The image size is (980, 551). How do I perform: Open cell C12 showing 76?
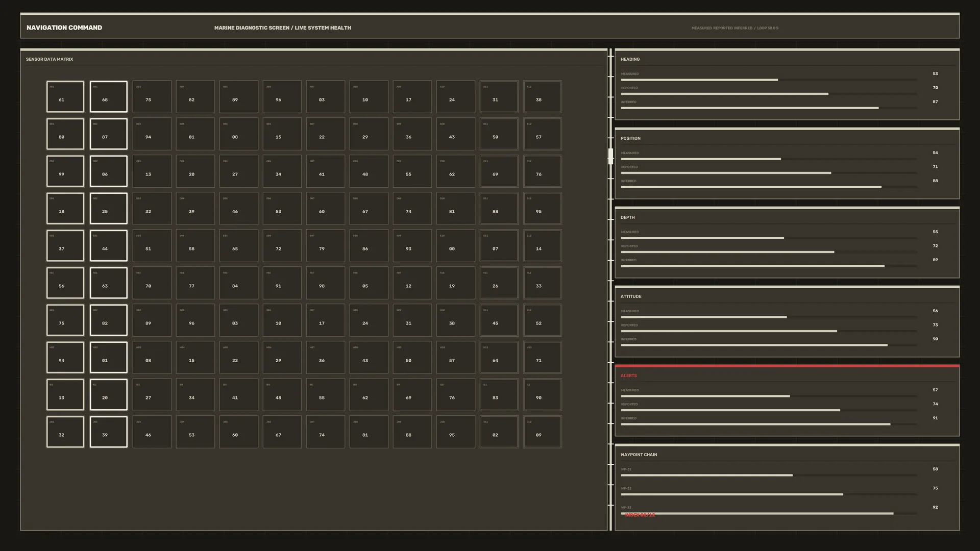[x=542, y=171]
